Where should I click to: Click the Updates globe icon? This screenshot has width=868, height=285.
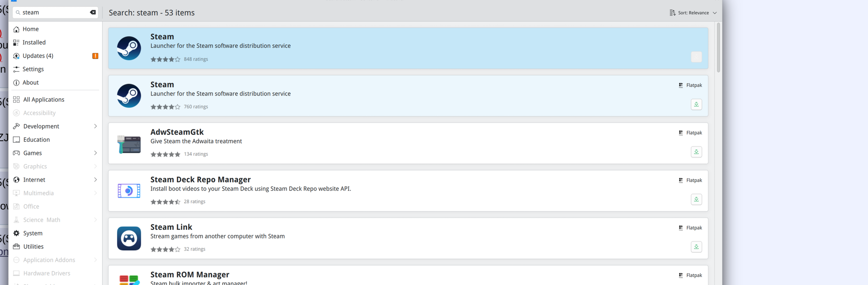16,56
